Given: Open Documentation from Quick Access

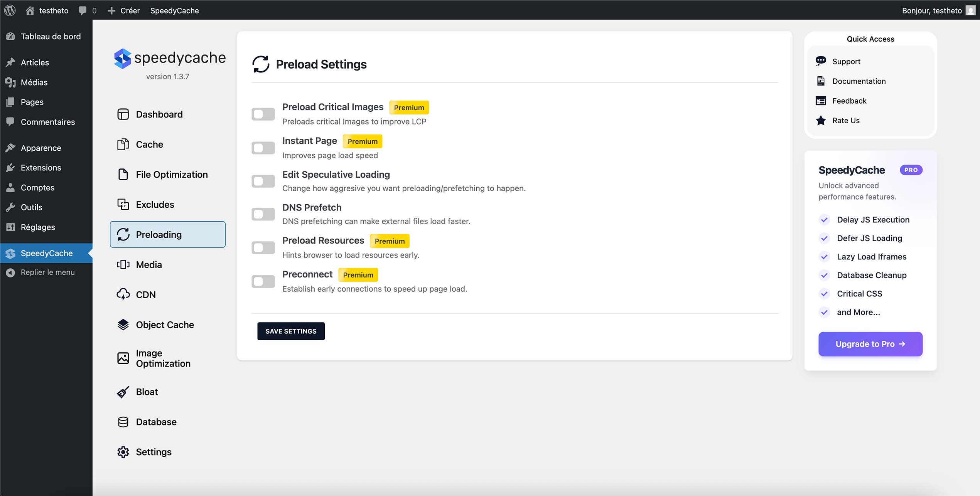Looking at the screenshot, I should (859, 81).
